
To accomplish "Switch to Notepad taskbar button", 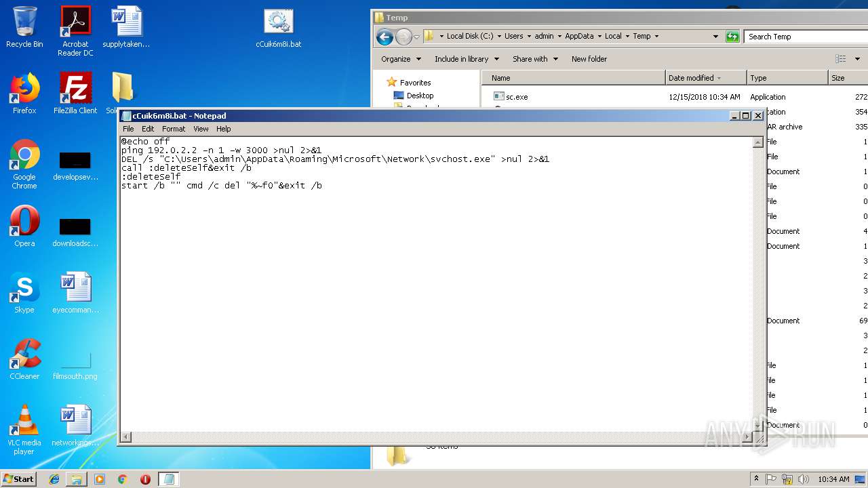I will tap(169, 479).
